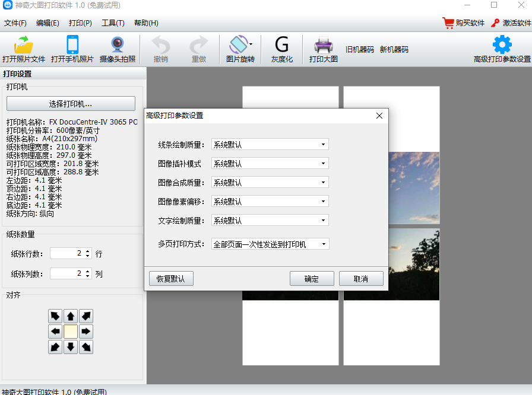Open the 工具(T) menu
Screen dimensions: 532x395
pyautogui.click(x=113, y=23)
